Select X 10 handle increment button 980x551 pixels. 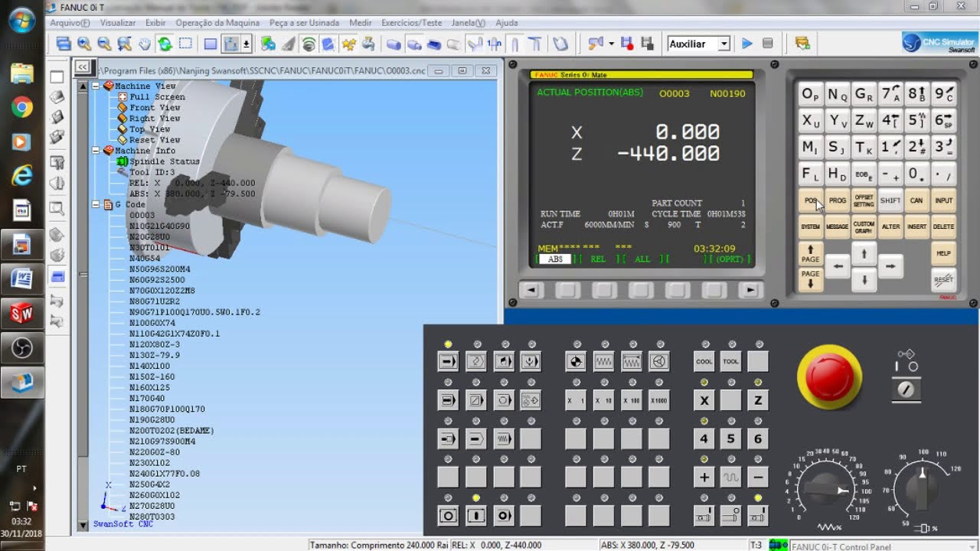603,400
